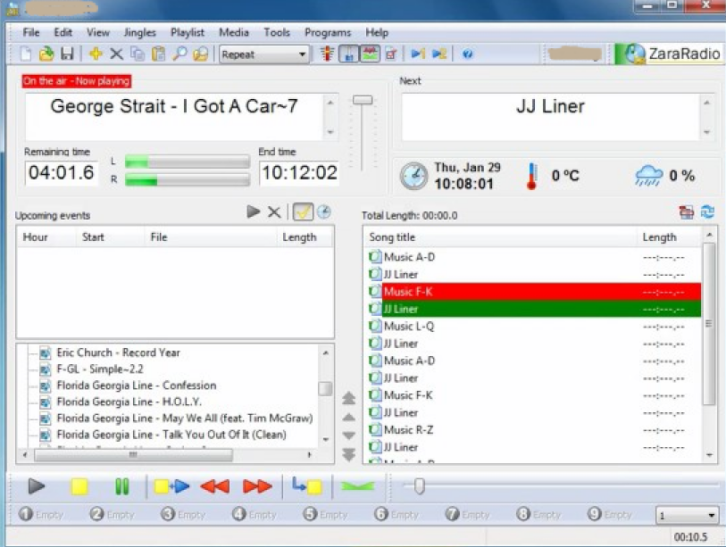Click the edit log toolbar icon
The image size is (726, 547).
391,54
